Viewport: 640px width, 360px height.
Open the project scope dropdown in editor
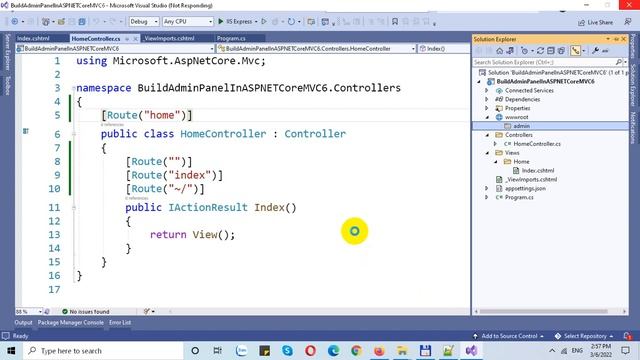(x=115, y=49)
